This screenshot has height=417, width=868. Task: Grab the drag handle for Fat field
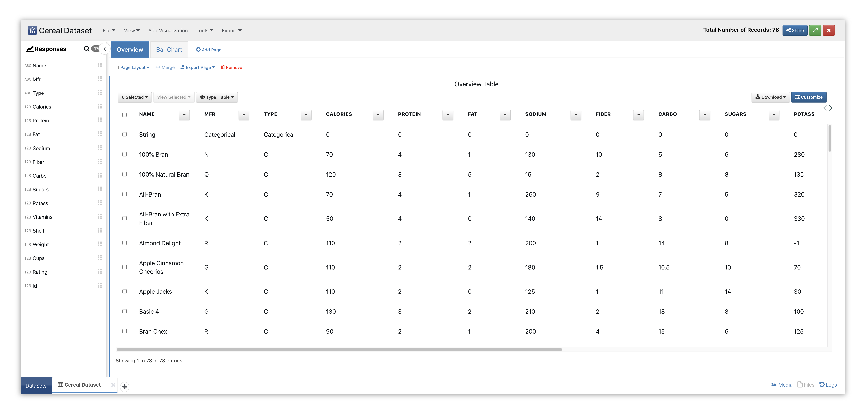100,134
